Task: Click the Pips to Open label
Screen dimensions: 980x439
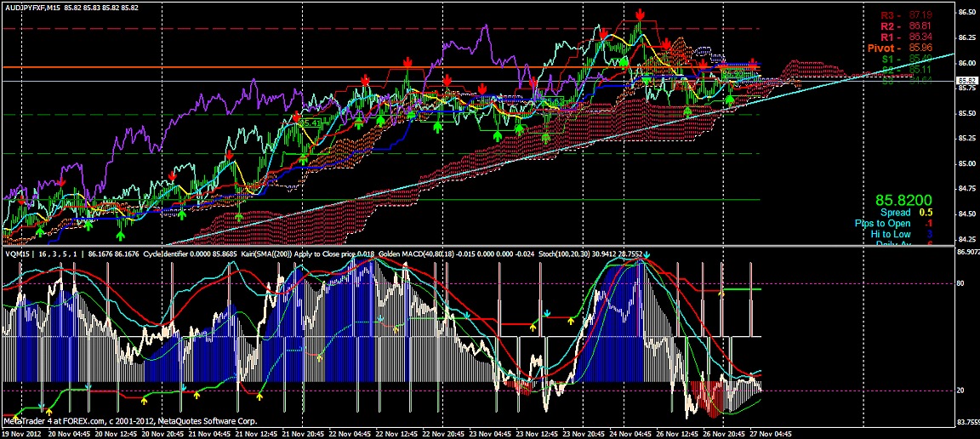Action: [x=882, y=223]
